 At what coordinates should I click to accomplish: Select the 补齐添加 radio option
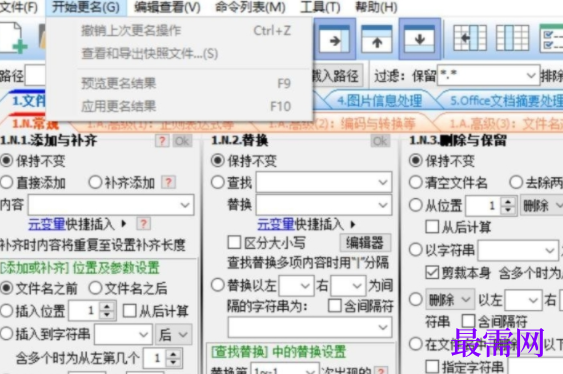[x=95, y=182]
